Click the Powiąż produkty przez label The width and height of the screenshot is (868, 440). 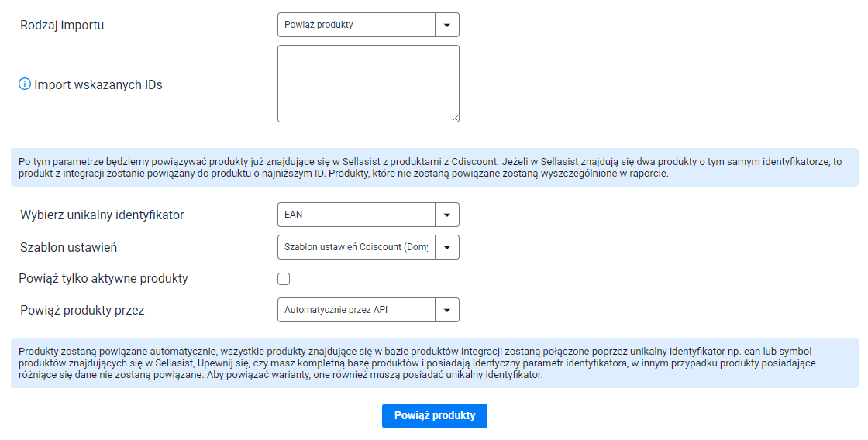(82, 311)
